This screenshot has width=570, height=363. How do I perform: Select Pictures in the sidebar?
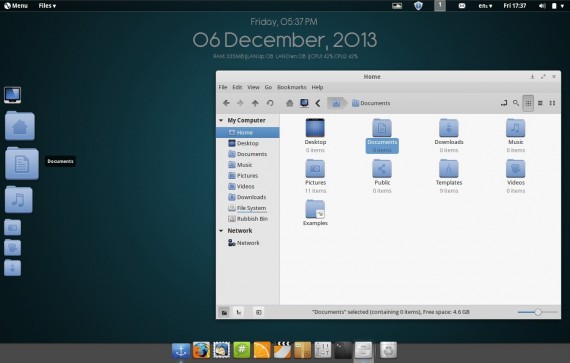pos(248,176)
